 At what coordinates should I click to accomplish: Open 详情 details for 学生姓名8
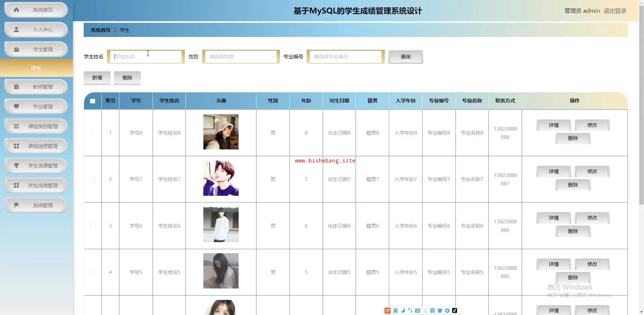(554, 125)
